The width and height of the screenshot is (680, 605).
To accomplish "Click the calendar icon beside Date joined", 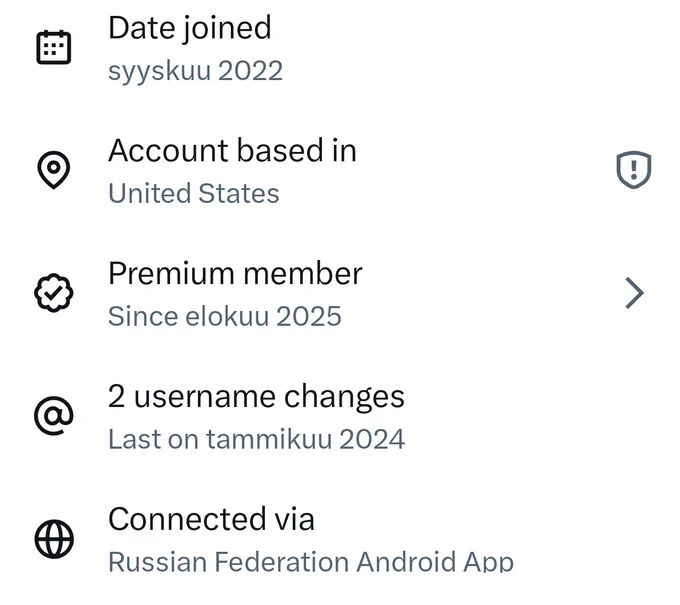I will 53,47.
